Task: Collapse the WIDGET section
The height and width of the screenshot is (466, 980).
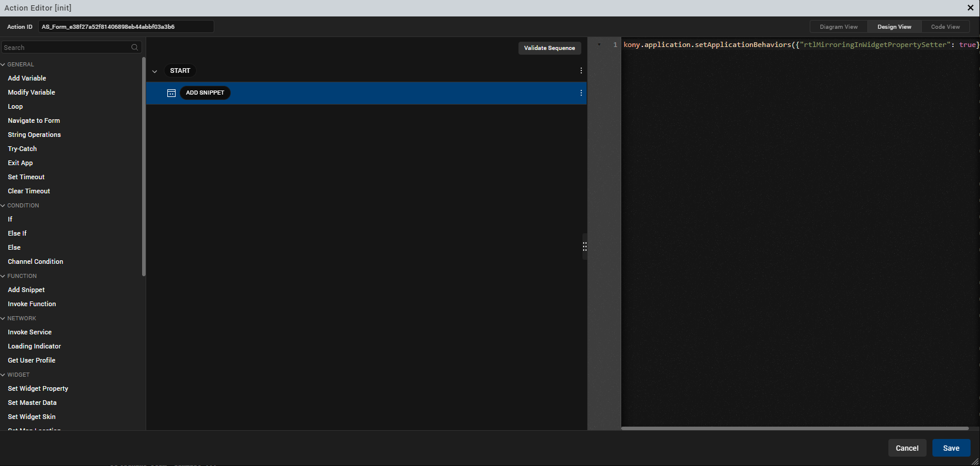Action: tap(3, 375)
